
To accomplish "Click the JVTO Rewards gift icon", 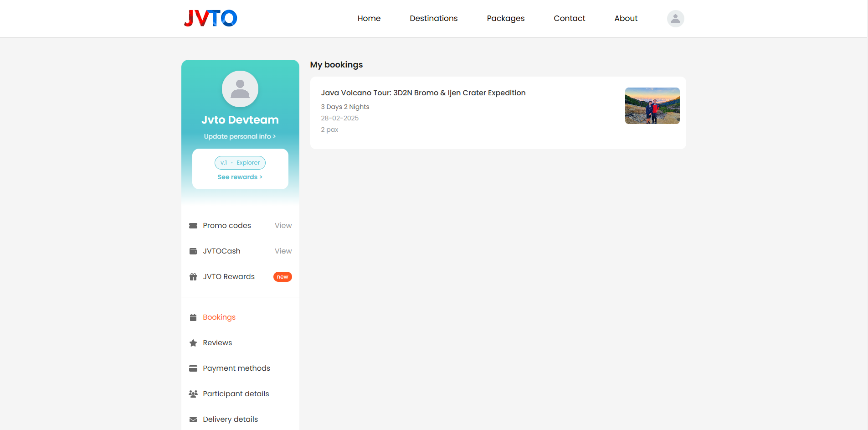I will [193, 277].
